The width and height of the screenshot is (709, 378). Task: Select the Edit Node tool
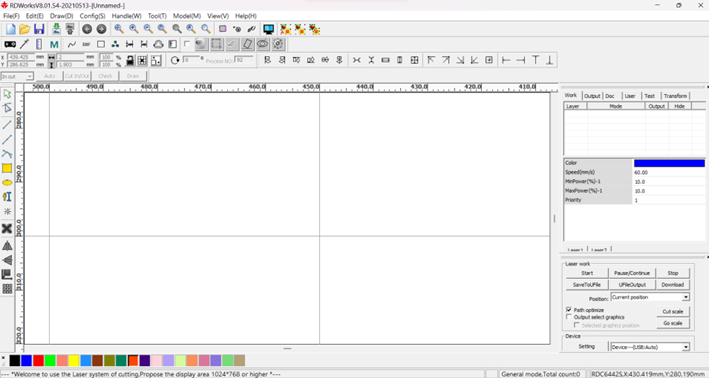tap(7, 108)
